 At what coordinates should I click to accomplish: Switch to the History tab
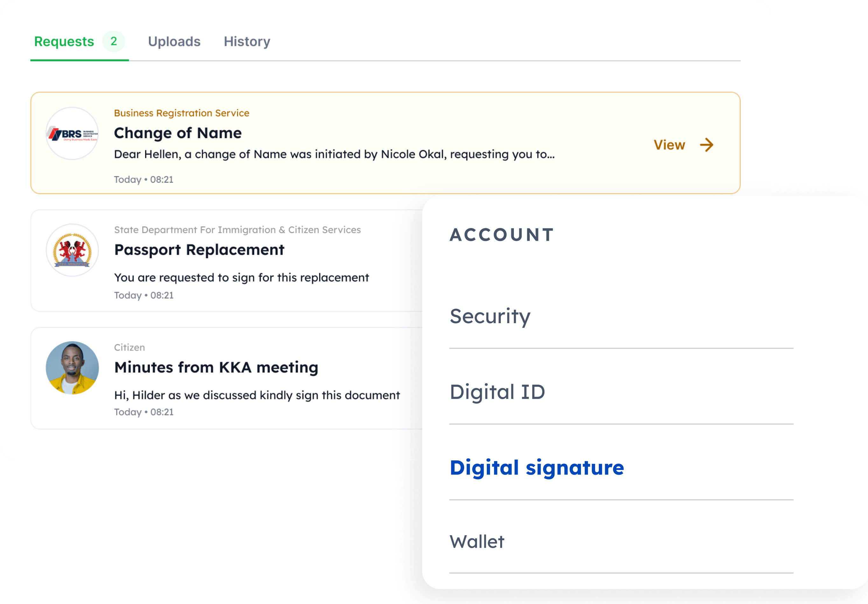247,42
